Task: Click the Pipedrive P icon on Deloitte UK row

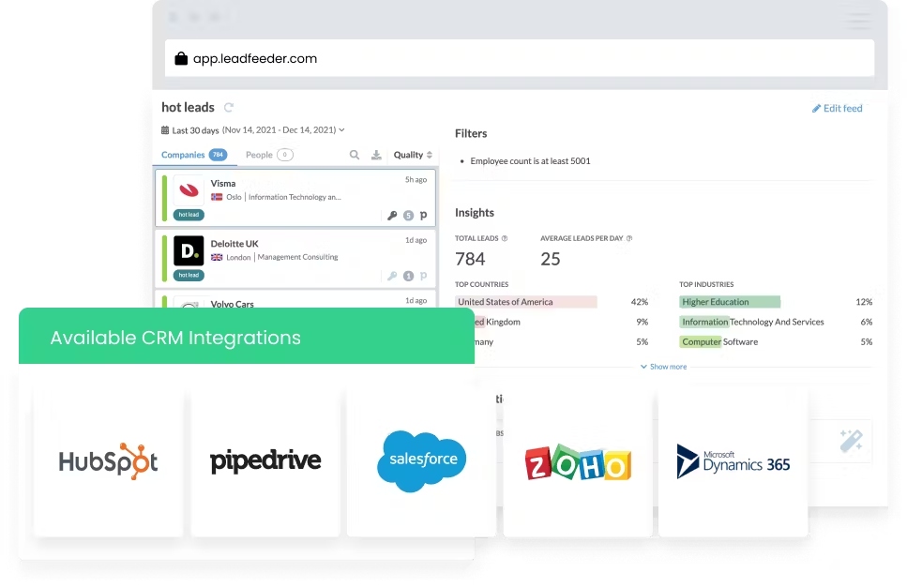Action: [423, 276]
